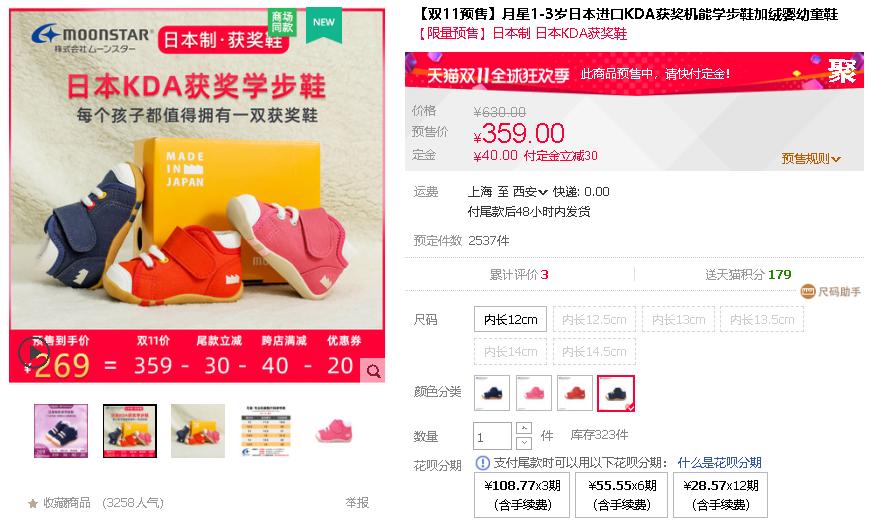Viewport: 880px width, 528px height.
Task: Click the star icon to favorite product
Action: tap(33, 503)
